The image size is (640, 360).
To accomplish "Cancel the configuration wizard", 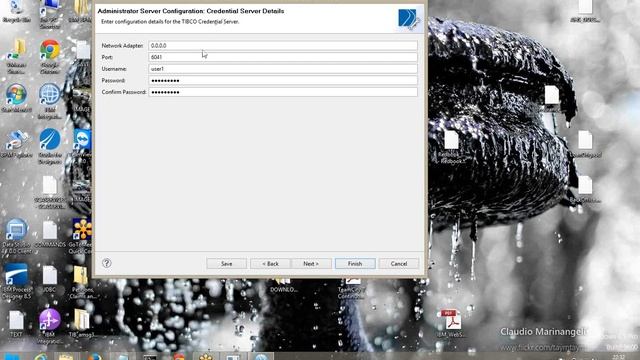I will coord(399,264).
